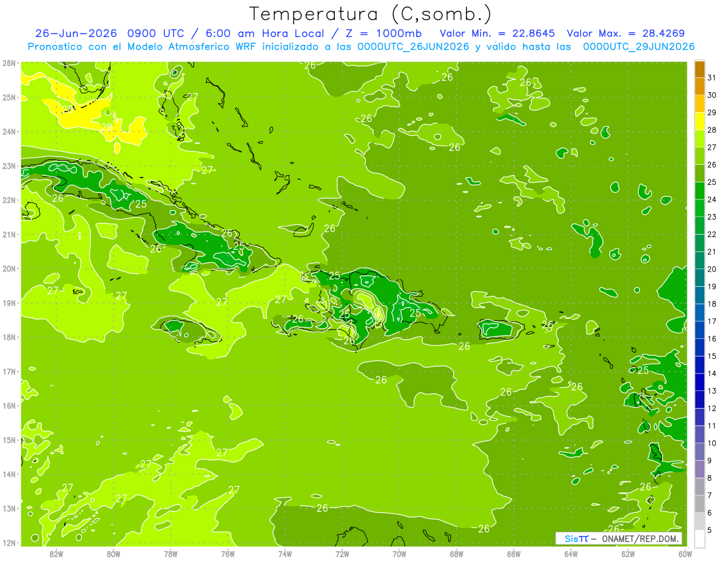Click the legend label '10' on color bar
Screen dimensions: 728x562
[x=712, y=443]
